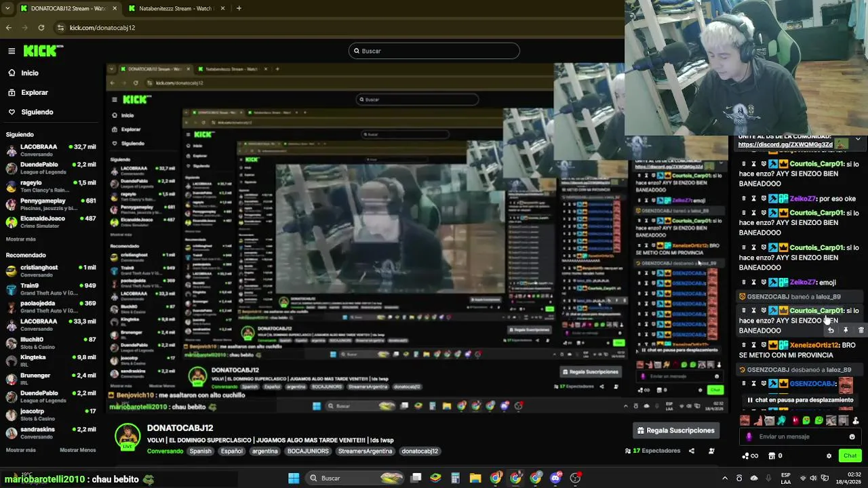Open the channel points infinity icon
Viewport: 868px width, 488px height.
click(751, 455)
